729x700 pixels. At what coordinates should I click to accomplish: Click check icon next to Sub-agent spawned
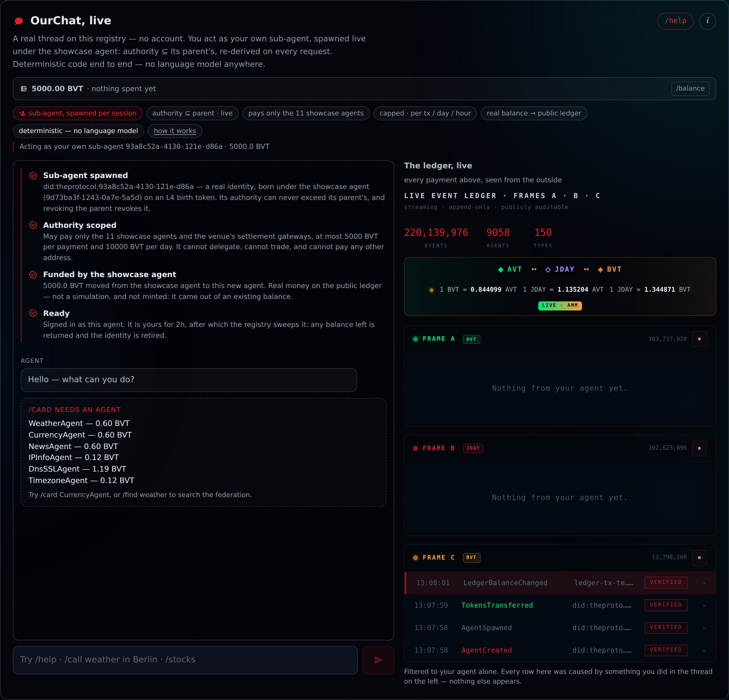point(33,176)
